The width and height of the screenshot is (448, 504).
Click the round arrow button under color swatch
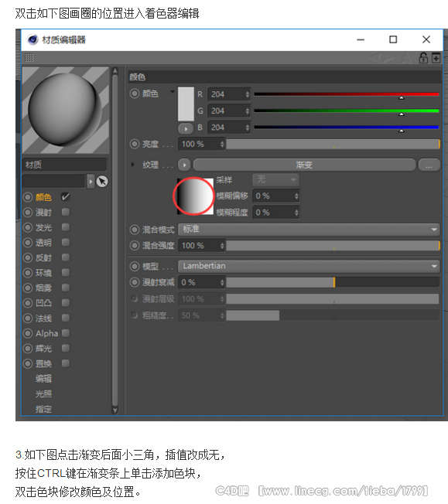[186, 129]
